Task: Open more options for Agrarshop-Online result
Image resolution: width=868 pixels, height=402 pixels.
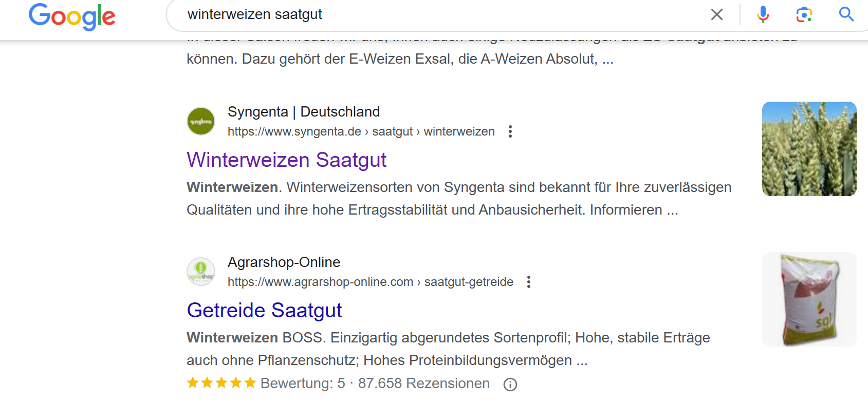Action: [529, 282]
